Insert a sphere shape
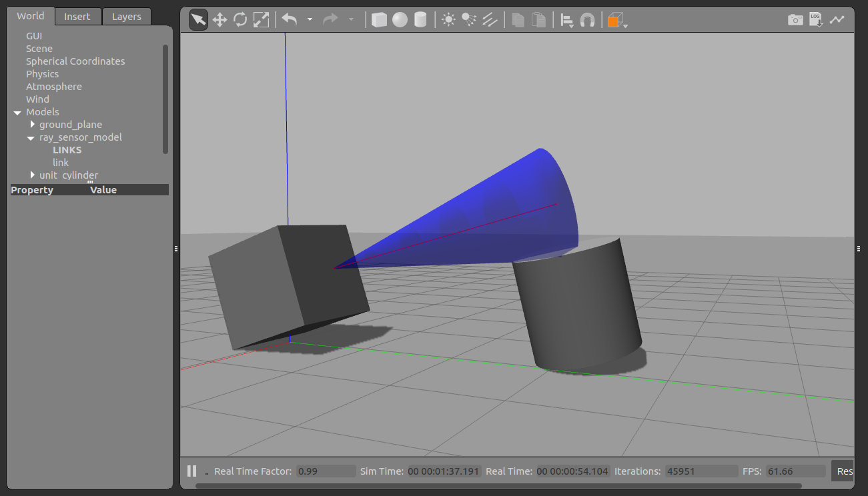This screenshot has height=496, width=868. 399,19
